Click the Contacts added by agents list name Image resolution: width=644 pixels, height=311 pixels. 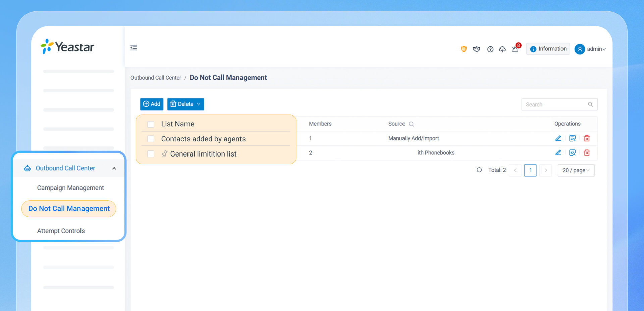coord(203,139)
